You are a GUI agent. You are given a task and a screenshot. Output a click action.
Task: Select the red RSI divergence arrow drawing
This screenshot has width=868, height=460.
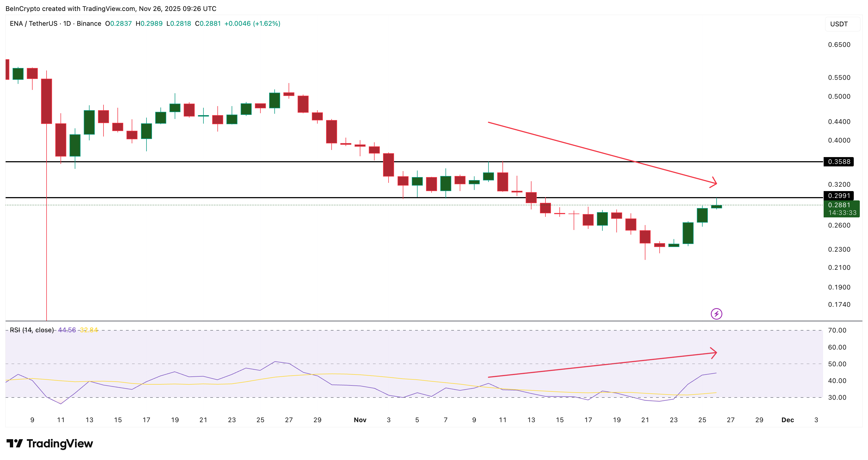(x=603, y=364)
